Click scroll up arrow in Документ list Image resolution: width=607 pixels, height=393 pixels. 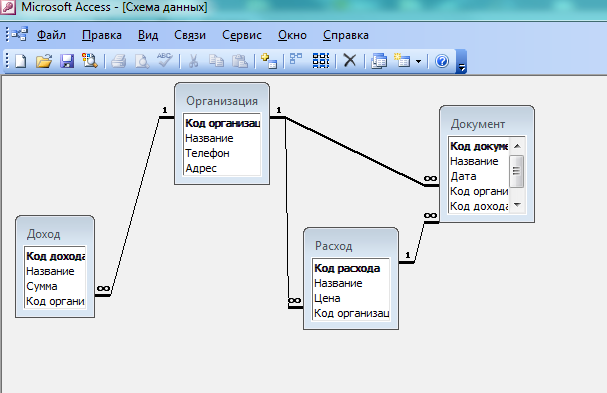517,146
